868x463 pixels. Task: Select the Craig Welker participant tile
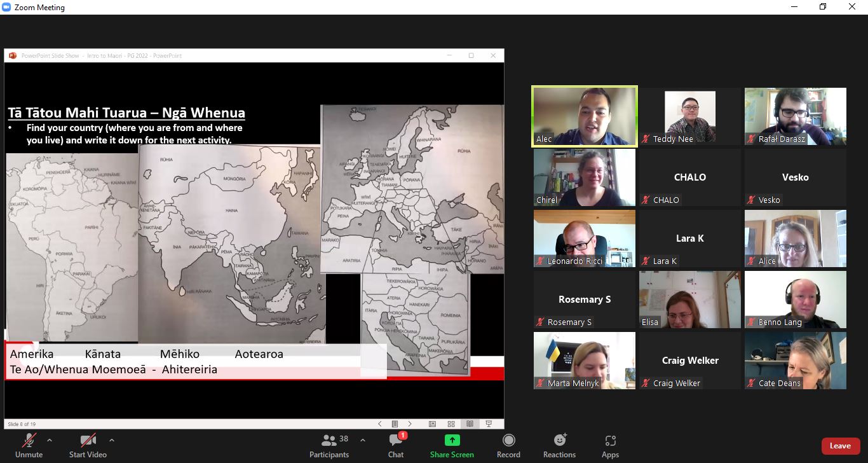[x=690, y=361]
